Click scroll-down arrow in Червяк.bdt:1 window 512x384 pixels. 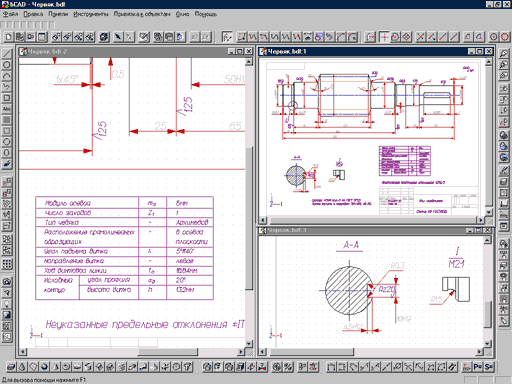pos(488,212)
